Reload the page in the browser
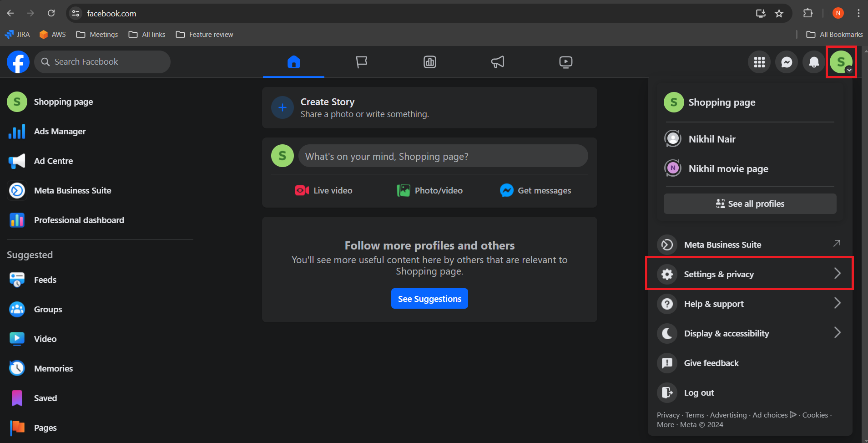This screenshot has height=443, width=868. (51, 13)
